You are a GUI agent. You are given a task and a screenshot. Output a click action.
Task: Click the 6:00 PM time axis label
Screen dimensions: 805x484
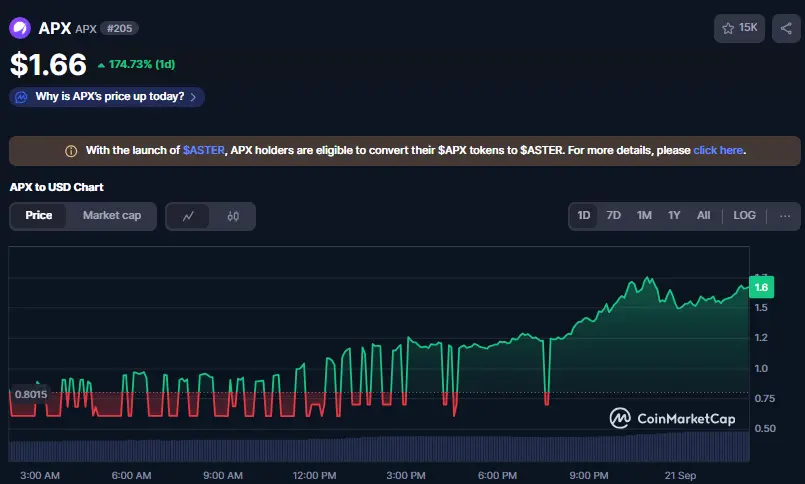point(497,476)
